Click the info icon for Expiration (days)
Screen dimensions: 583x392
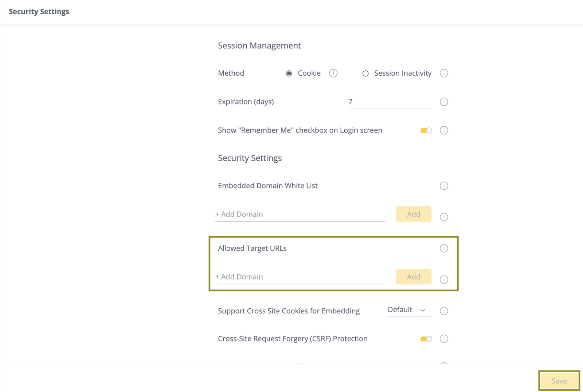pyautogui.click(x=444, y=102)
